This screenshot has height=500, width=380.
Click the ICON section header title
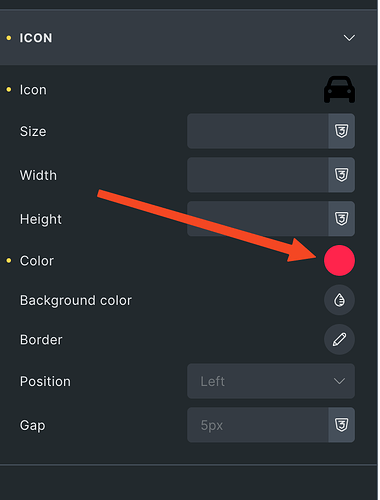36,38
